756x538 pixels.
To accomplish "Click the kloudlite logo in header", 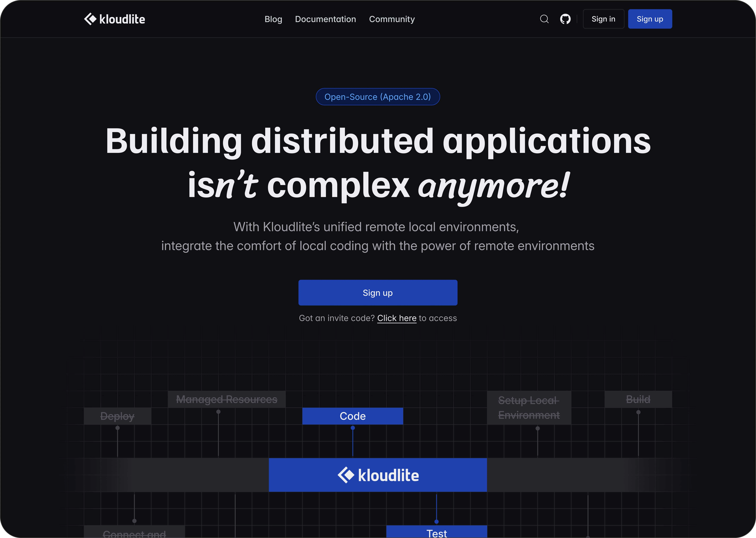I will tap(115, 19).
